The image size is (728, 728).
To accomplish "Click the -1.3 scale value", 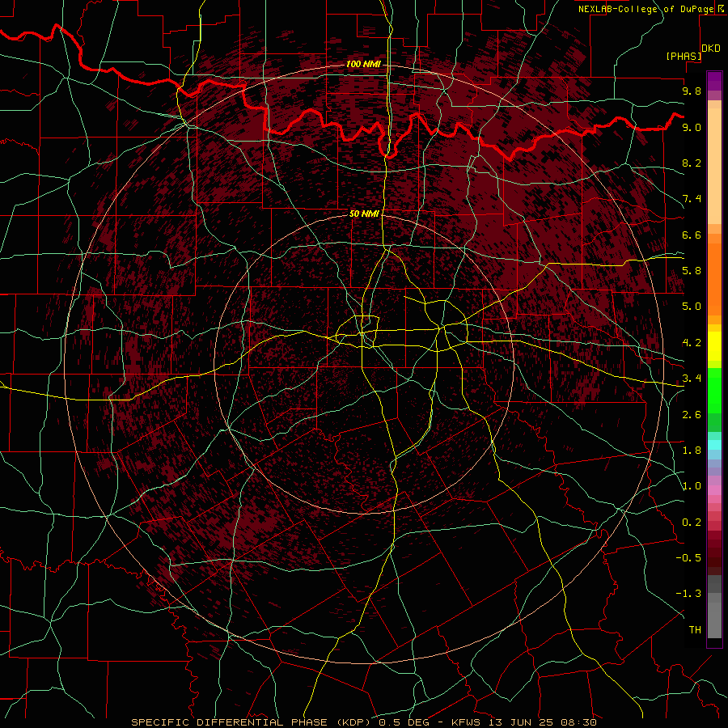I will pos(688,594).
